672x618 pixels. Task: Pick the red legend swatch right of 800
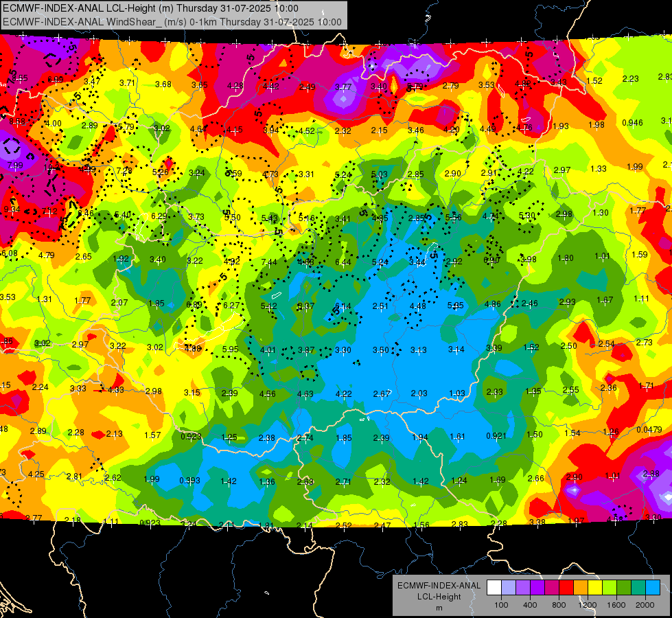click(x=566, y=588)
